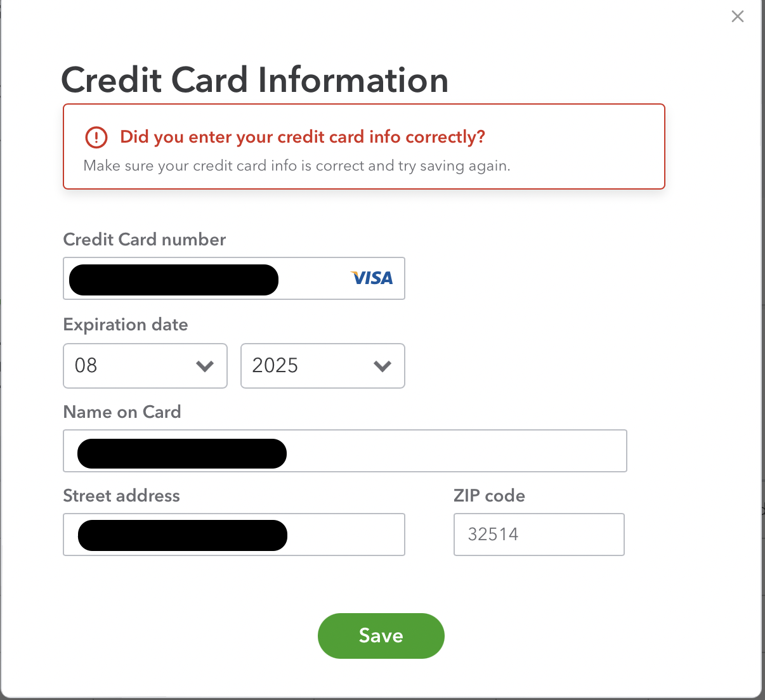Screen dimensions: 765x700
Task: Focus the Street address input box
Action: click(x=345, y=535)
